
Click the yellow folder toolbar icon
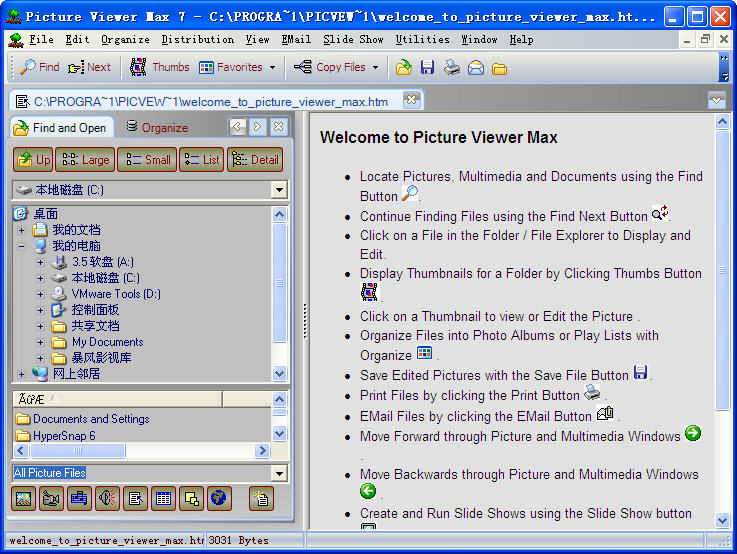click(499, 69)
